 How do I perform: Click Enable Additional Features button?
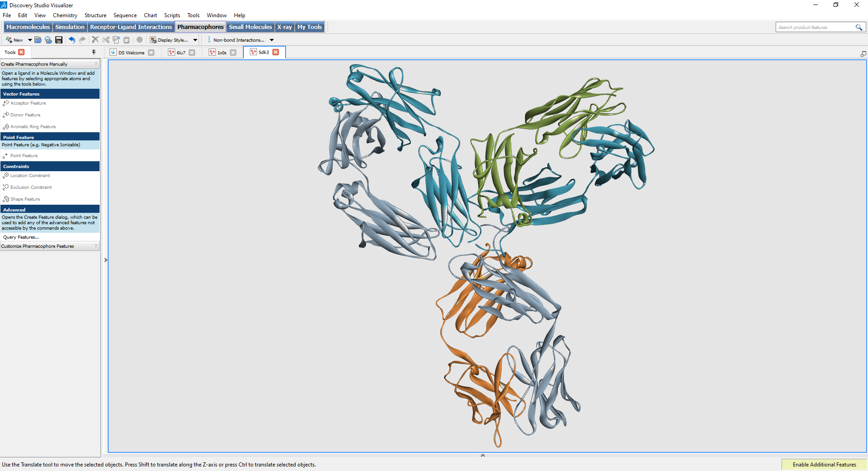click(824, 464)
